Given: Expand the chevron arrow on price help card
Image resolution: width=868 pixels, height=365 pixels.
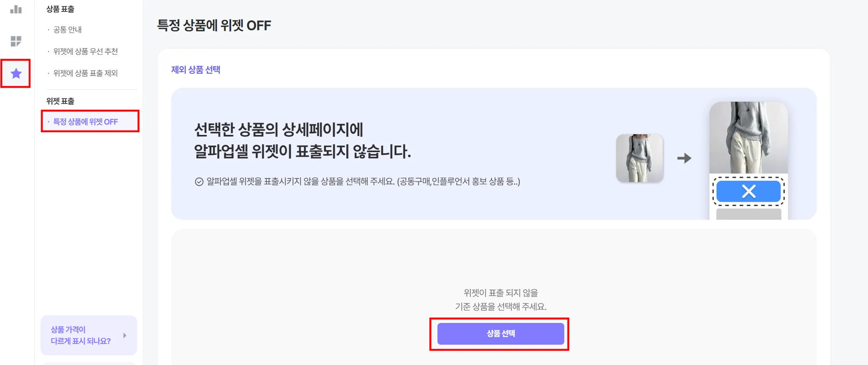Looking at the screenshot, I should pyautogui.click(x=125, y=335).
